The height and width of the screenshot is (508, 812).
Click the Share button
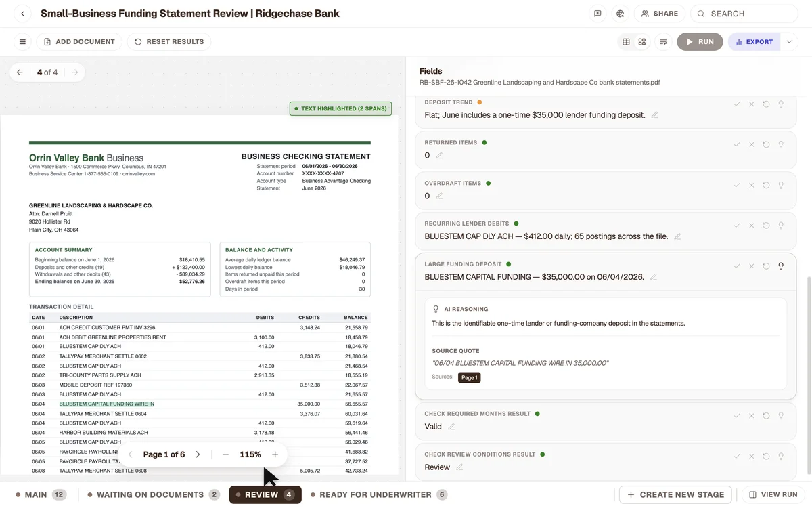660,14
